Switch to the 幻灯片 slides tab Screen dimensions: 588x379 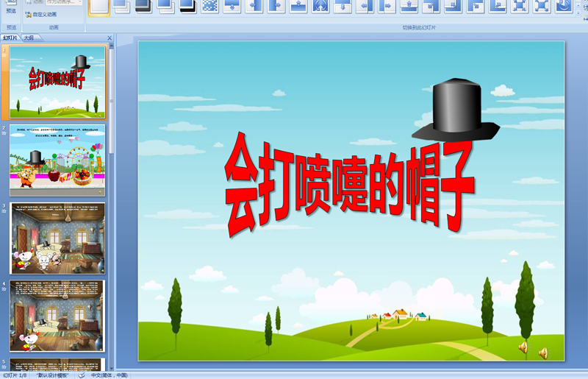point(10,38)
